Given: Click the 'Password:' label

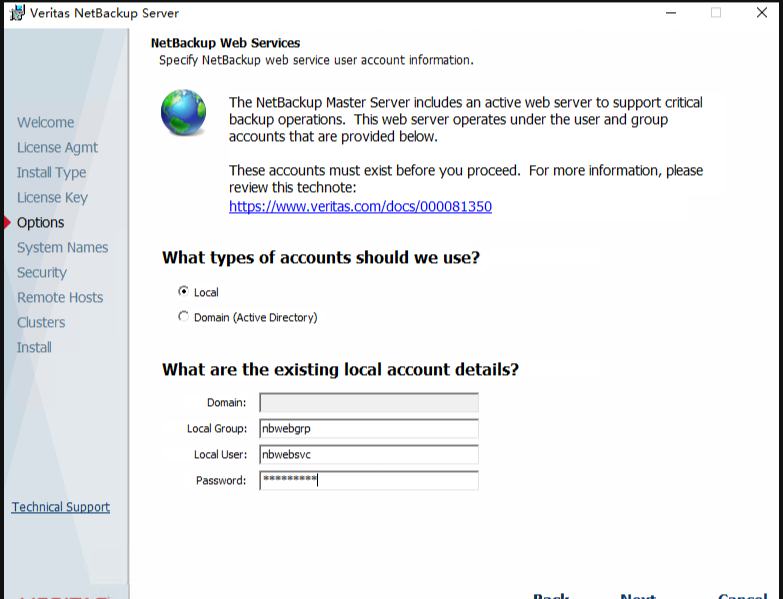Looking at the screenshot, I should tap(221, 480).
